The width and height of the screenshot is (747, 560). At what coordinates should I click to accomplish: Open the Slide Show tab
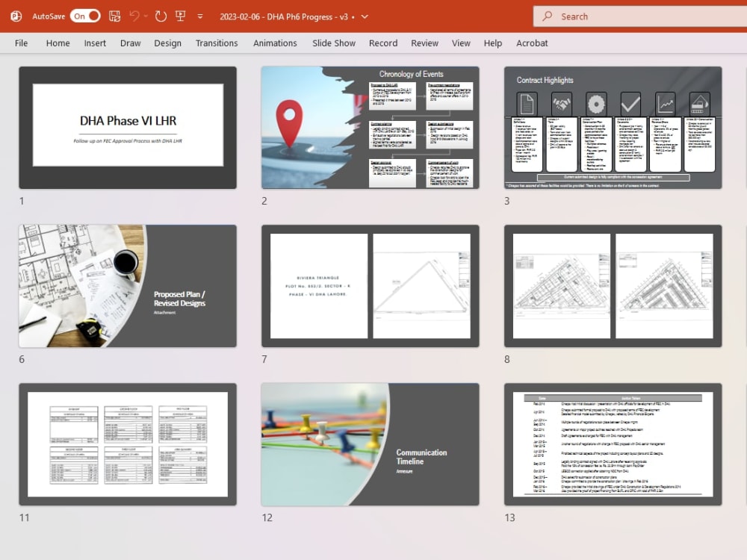333,43
